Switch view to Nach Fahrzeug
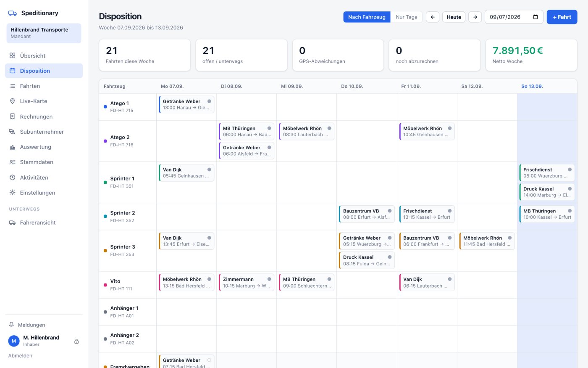This screenshot has height=368, width=588. 367,17
